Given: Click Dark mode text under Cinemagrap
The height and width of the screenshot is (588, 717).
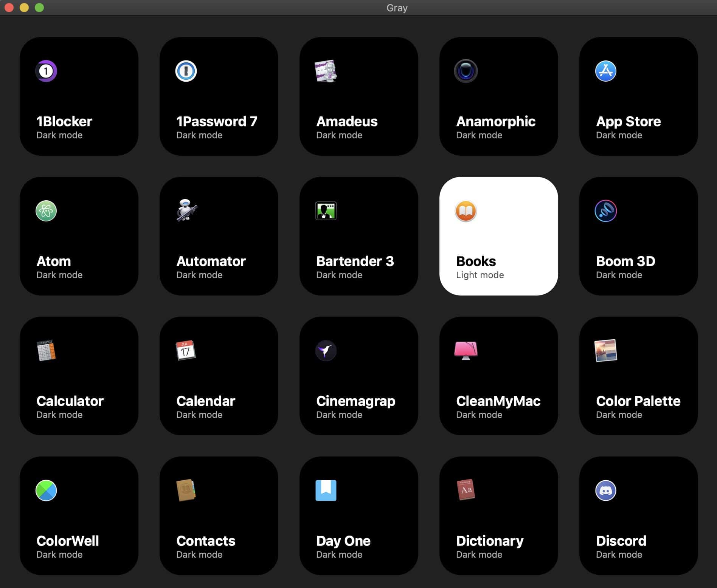Looking at the screenshot, I should [x=339, y=415].
